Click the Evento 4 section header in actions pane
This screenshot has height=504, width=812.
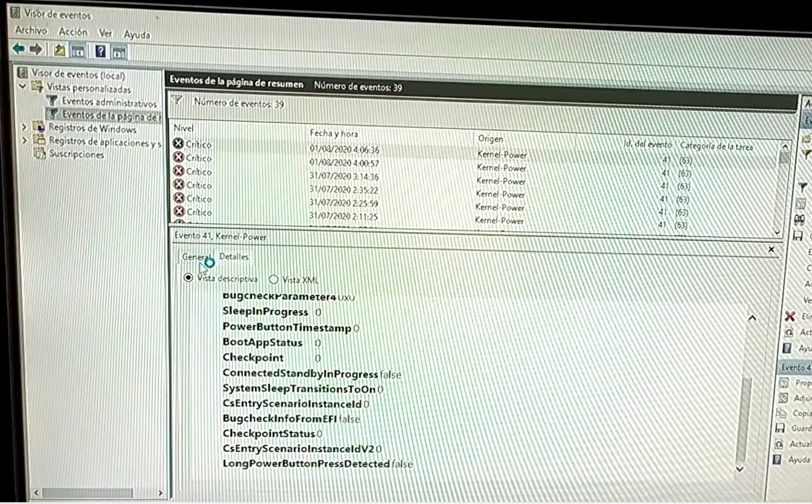coord(795,367)
